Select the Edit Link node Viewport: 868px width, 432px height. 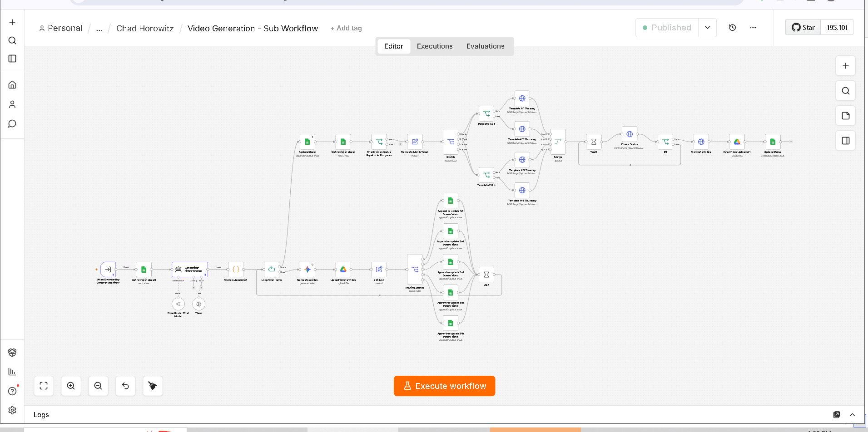point(379,270)
